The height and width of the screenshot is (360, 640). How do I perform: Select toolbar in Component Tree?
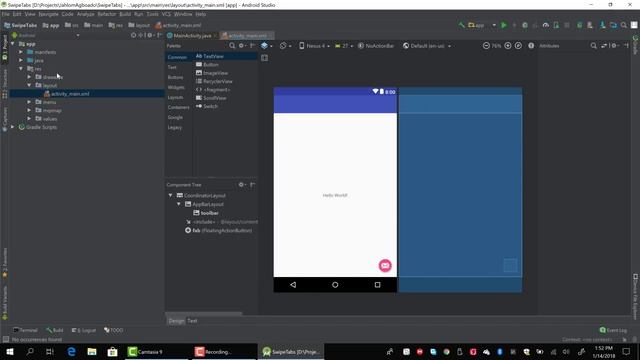pyautogui.click(x=209, y=213)
